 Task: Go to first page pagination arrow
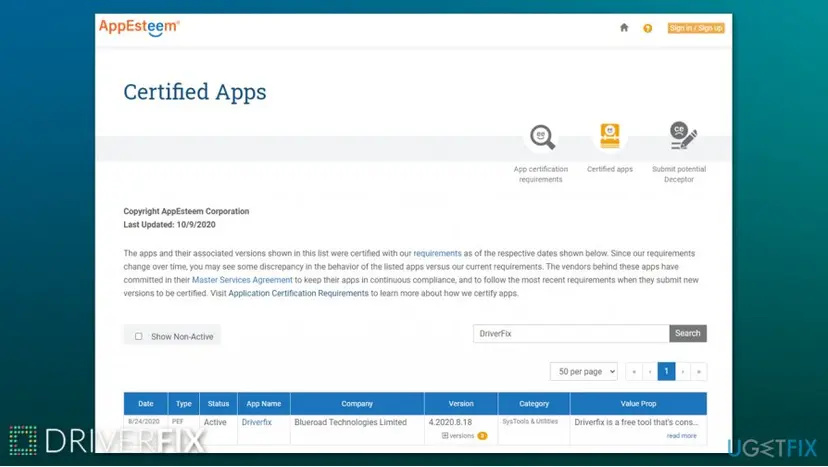pyautogui.click(x=634, y=371)
